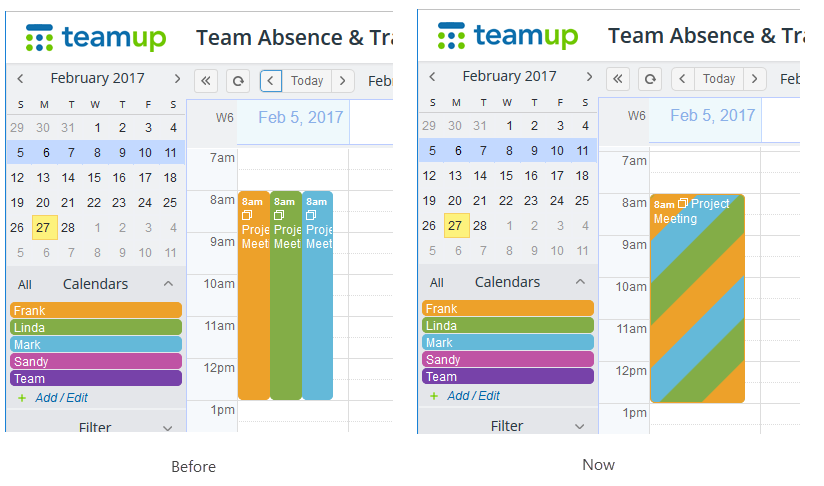Select All calendars in Before sidebar

coord(25,285)
